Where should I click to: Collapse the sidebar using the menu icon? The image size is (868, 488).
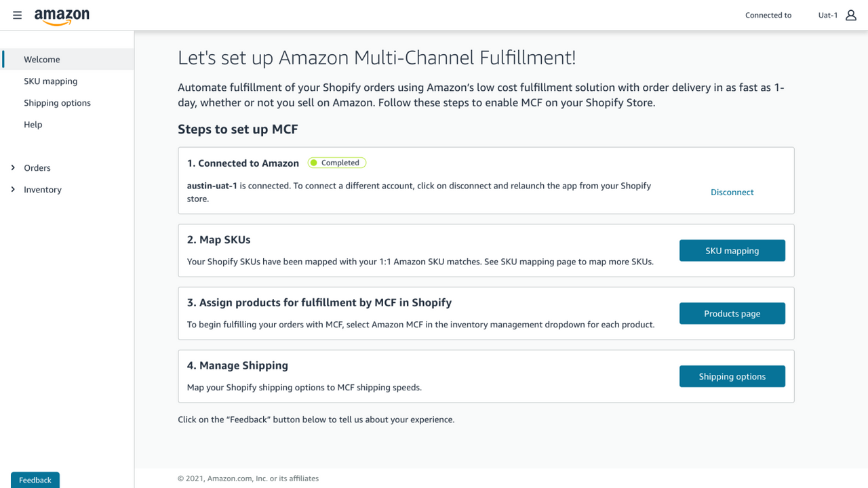coord(17,15)
